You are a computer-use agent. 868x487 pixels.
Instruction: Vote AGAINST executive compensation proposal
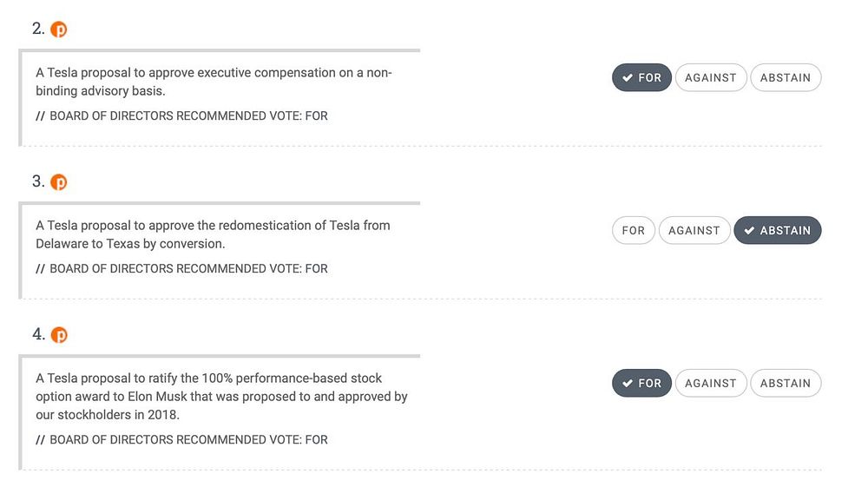click(710, 77)
